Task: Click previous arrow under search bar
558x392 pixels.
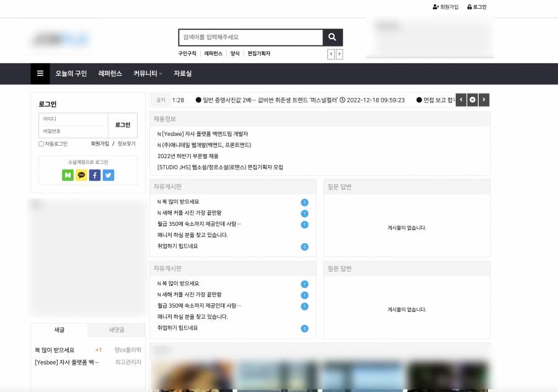Action: coord(331,54)
